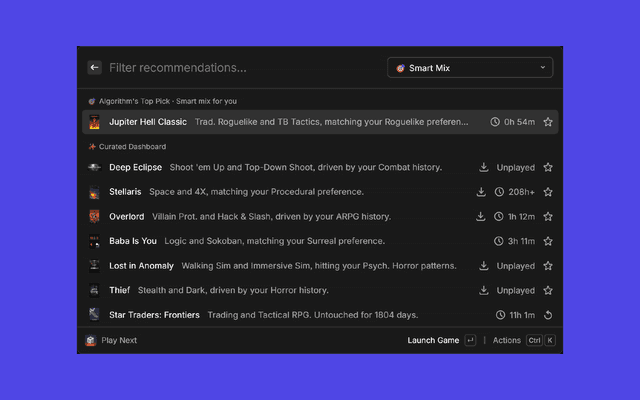Click the 0h 54m playtime text
640x400 pixels.
tap(519, 122)
